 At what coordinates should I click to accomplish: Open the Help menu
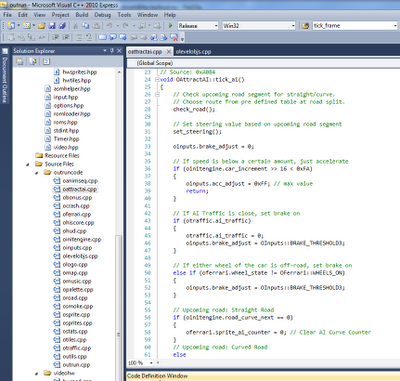170,15
